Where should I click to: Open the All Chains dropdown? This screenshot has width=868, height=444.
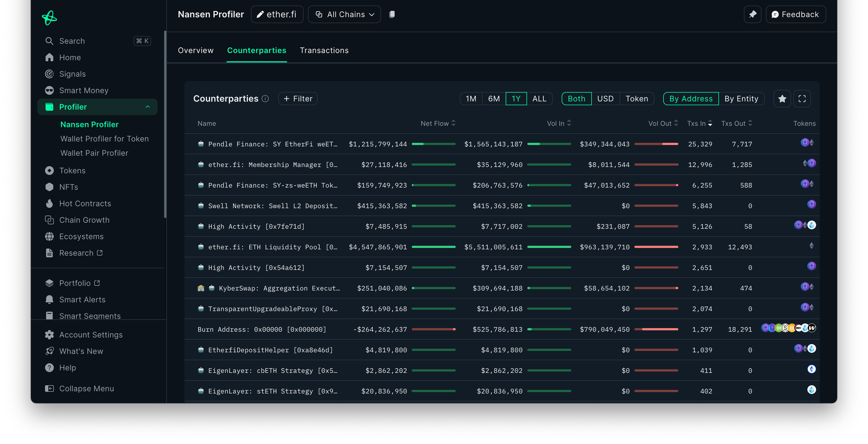click(344, 14)
